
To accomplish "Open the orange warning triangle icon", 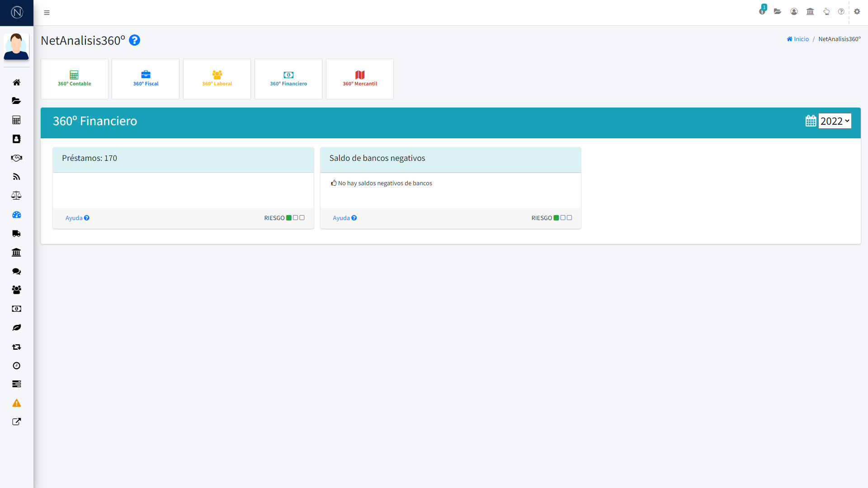I will (x=16, y=403).
